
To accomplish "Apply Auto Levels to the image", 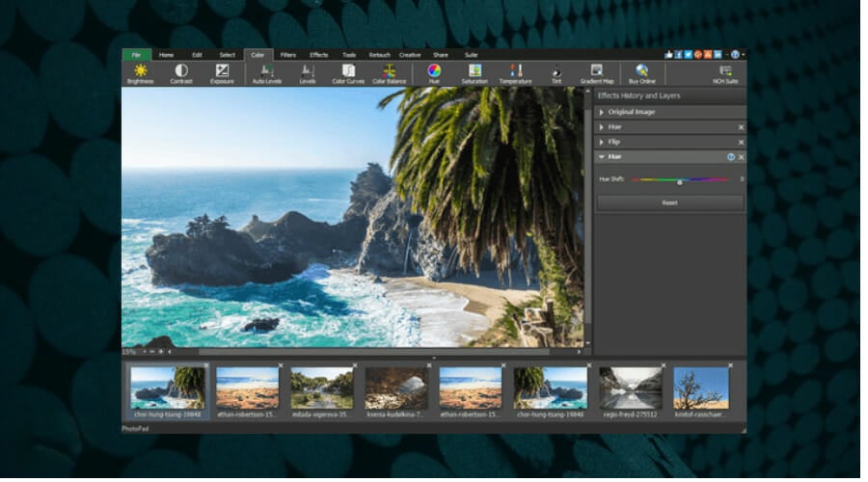I will [266, 73].
